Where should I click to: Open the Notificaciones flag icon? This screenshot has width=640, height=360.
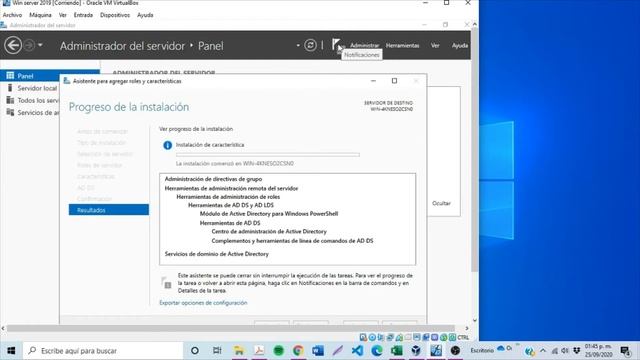(x=336, y=44)
